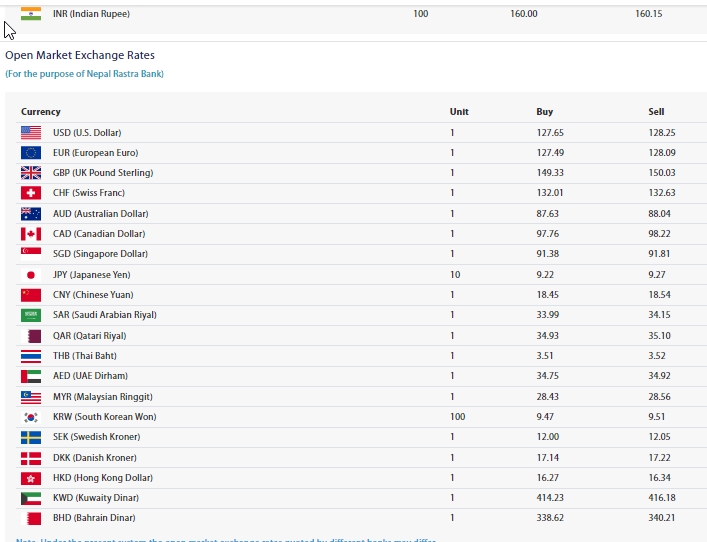
Task: Click the Unit column header
Action: 459,112
